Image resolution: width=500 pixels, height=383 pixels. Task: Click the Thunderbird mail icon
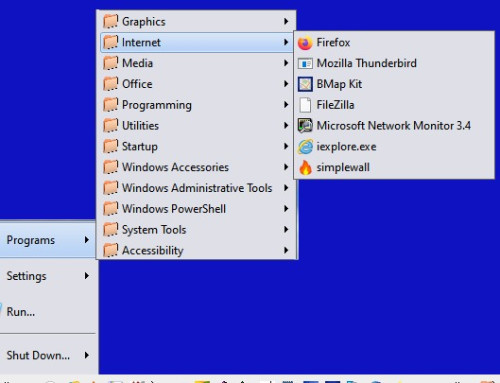tap(305, 63)
